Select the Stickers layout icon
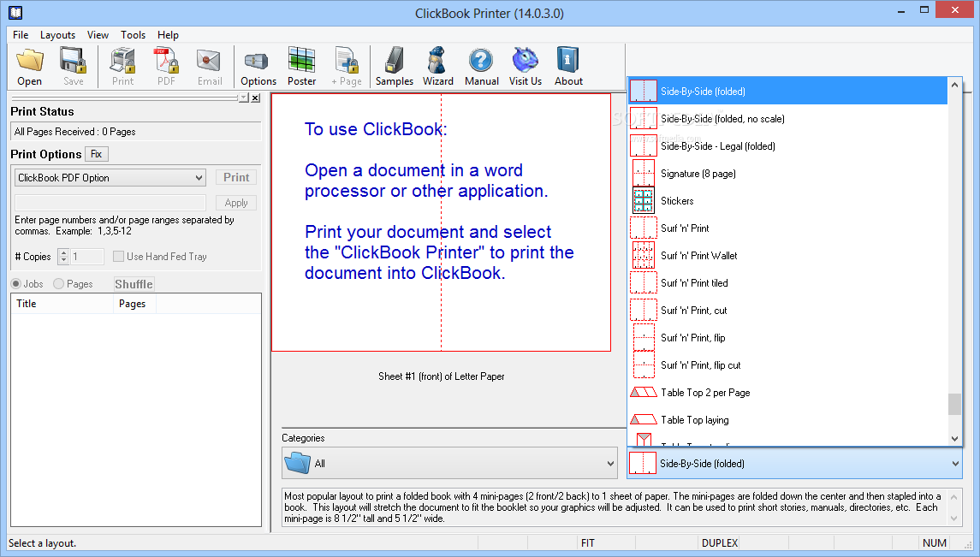Image resolution: width=980 pixels, height=557 pixels. click(643, 200)
